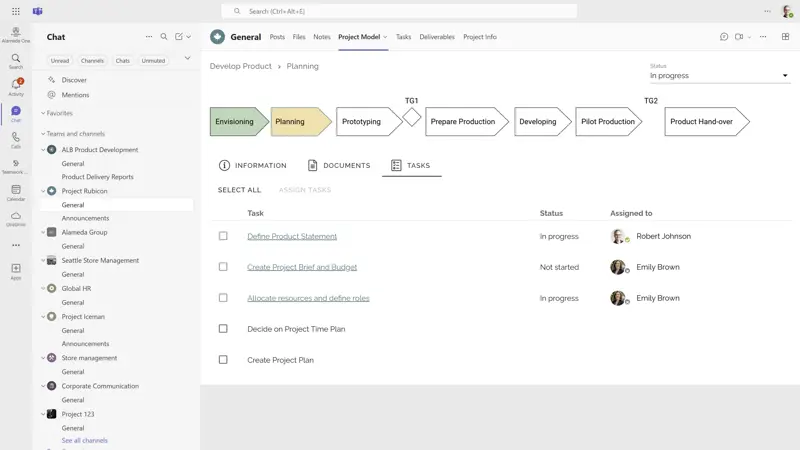Screen dimensions: 800x450
Task: Open the DOCUMENTS section tab
Action: [339, 165]
